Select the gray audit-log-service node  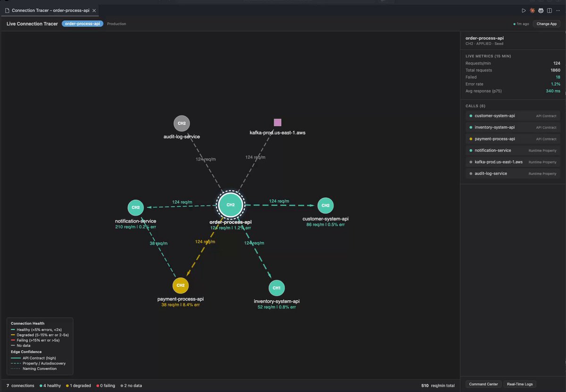[x=182, y=123]
